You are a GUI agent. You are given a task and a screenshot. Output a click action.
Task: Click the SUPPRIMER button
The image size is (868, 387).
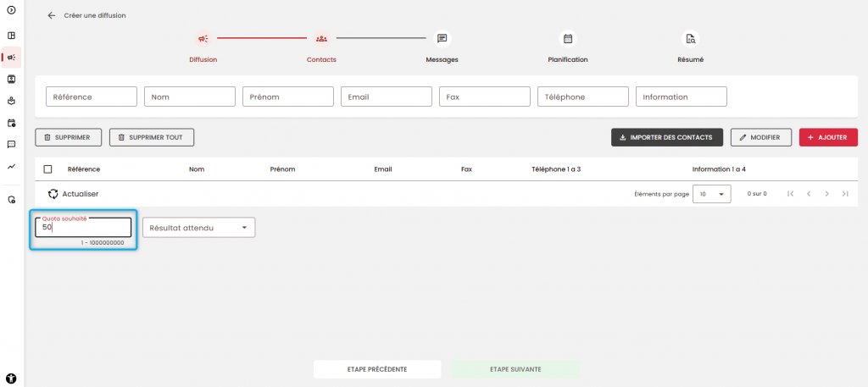pyautogui.click(x=68, y=137)
